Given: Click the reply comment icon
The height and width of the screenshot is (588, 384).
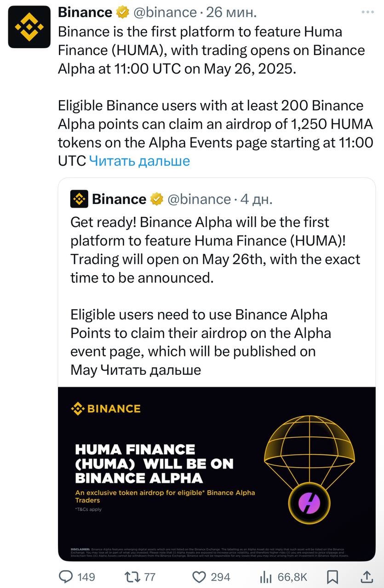Looking at the screenshot, I should point(67,577).
